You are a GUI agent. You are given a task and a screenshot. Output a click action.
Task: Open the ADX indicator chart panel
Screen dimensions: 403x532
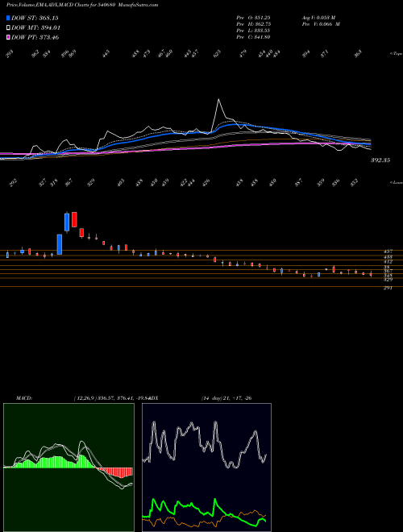(206, 468)
